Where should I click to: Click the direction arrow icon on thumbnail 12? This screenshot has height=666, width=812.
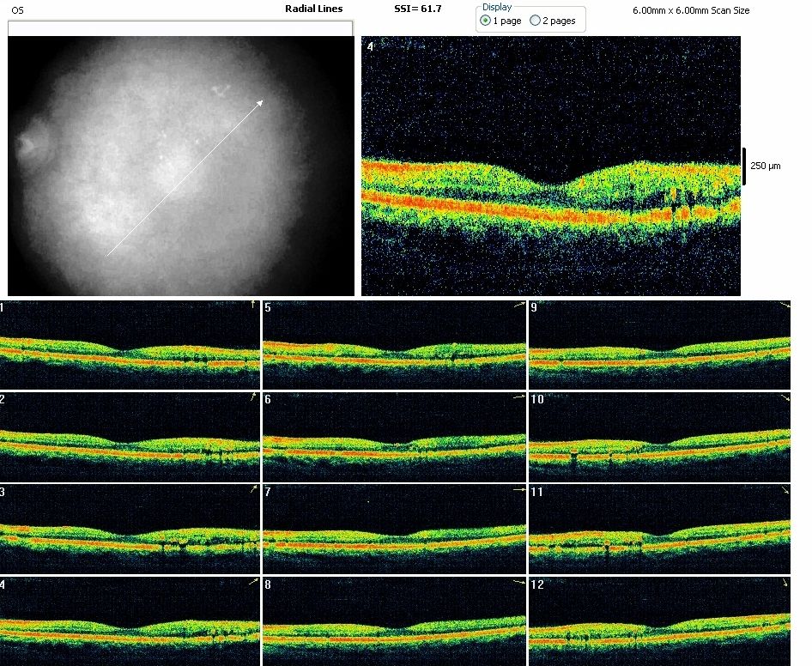point(784,583)
